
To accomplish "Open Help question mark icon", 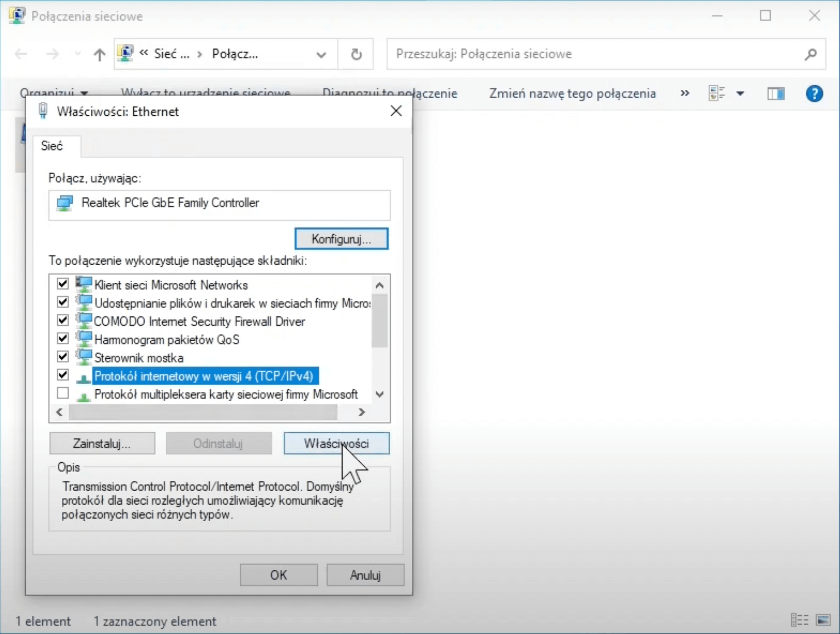I will pos(814,93).
